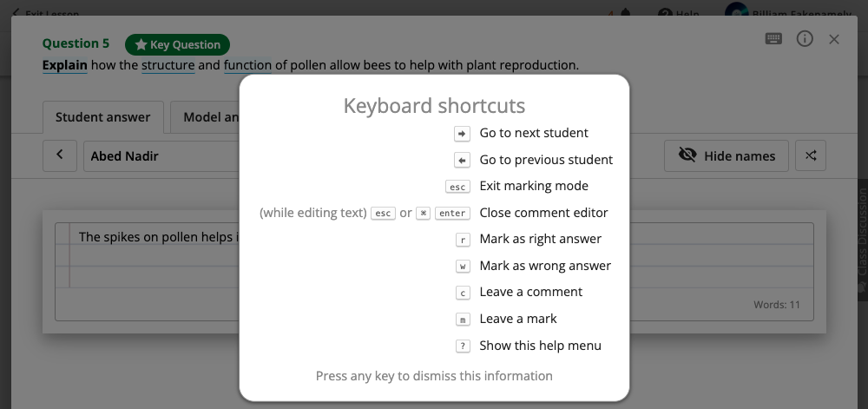Select the esc key beside Exit marking mode
This screenshot has width=868, height=409.
click(x=457, y=187)
